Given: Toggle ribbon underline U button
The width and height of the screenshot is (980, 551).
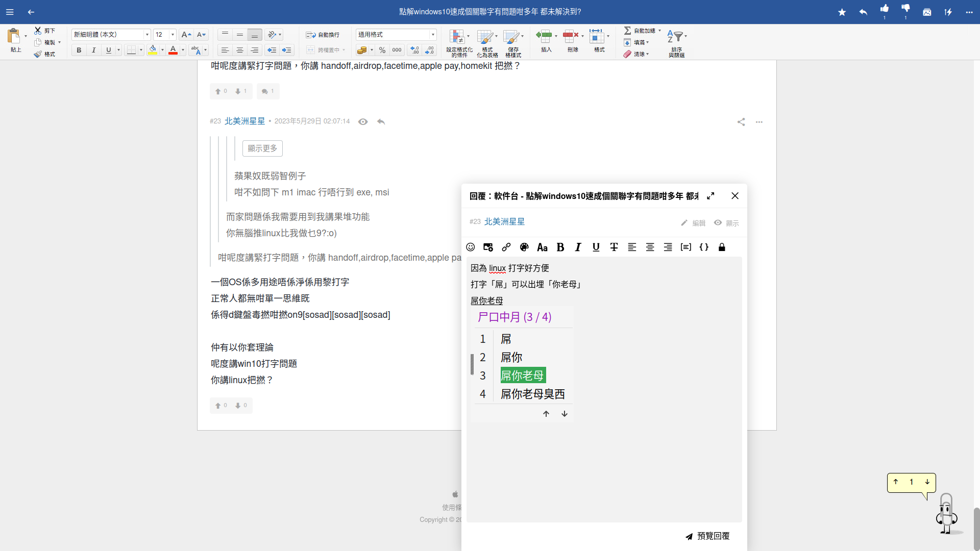Looking at the screenshot, I should (108, 50).
